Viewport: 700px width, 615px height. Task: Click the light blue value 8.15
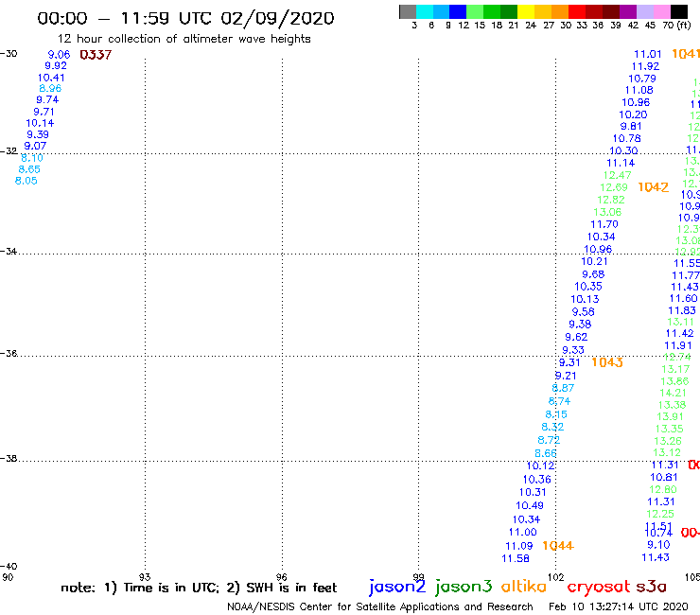556,414
